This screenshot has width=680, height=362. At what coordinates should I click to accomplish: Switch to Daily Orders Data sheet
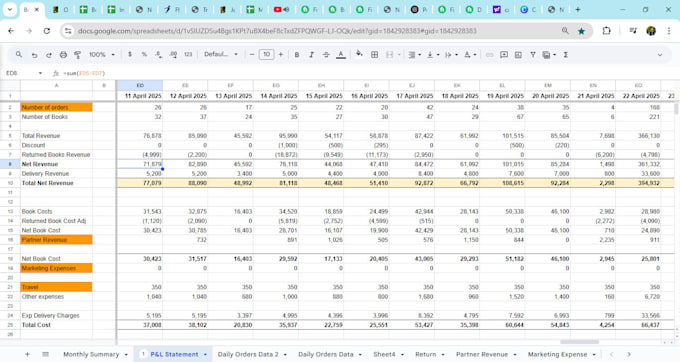click(x=326, y=354)
